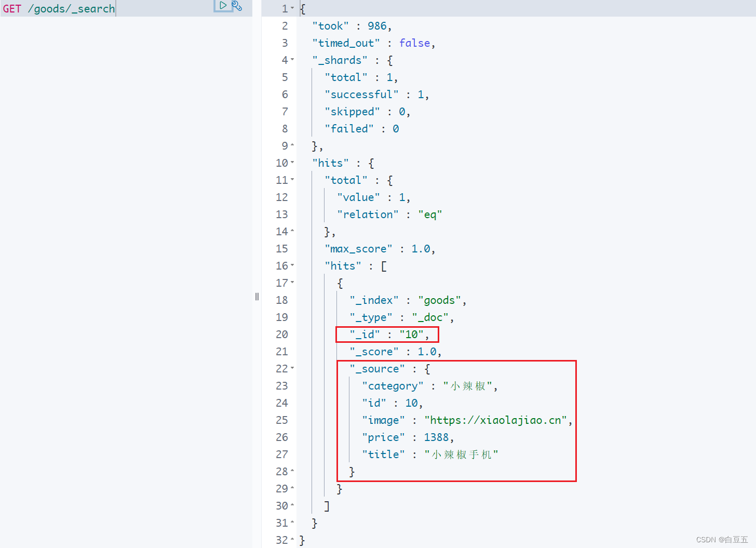Click the "_score" : 1.0 entry
Screen dimensions: 756x548
tap(395, 352)
